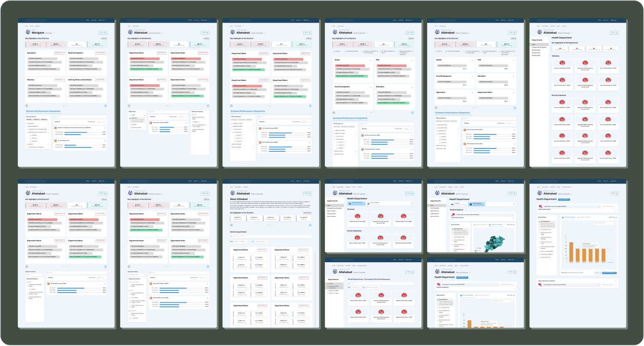Open the Resources dropdown in the Morigaon mockup navbar
This screenshot has height=346, width=644.
102,20
